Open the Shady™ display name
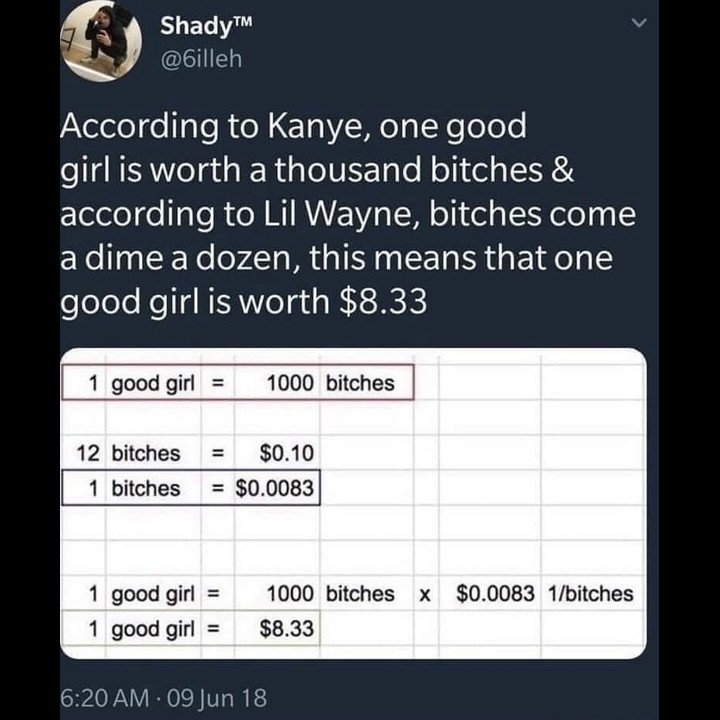The image size is (720, 720). pos(206,26)
